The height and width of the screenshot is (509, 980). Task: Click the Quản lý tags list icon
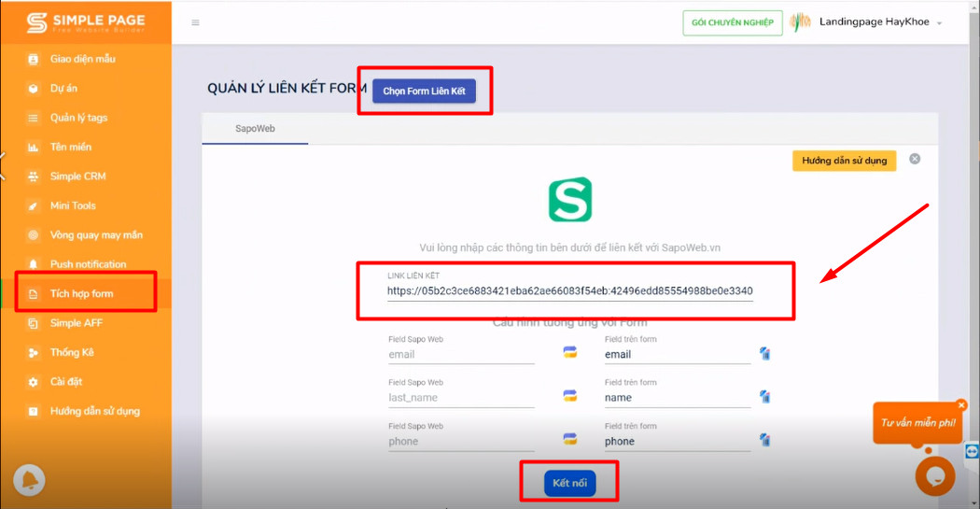tap(33, 118)
